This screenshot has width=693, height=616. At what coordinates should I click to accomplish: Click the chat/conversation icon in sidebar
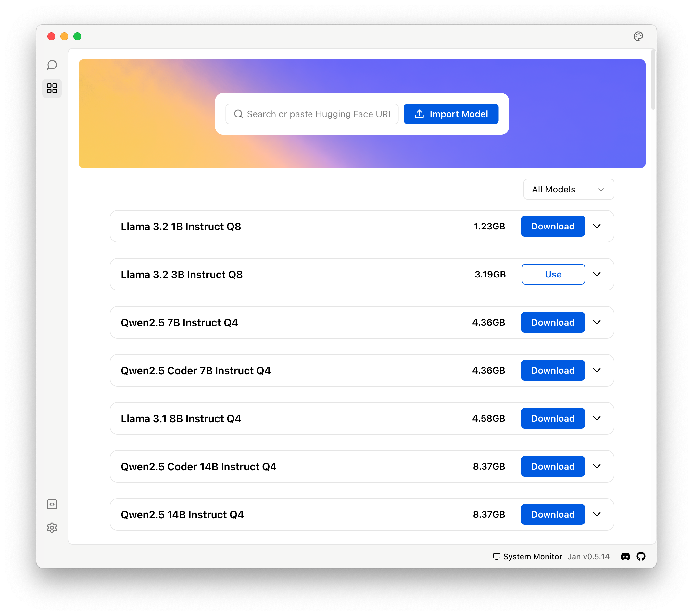click(x=52, y=64)
